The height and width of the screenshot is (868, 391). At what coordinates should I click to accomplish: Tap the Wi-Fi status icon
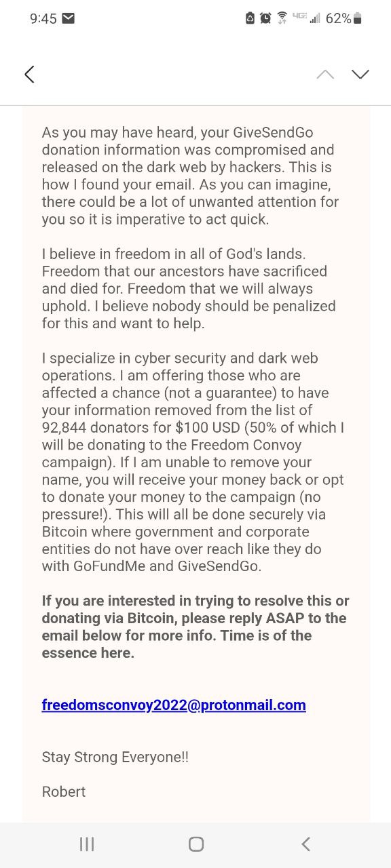coord(282,18)
